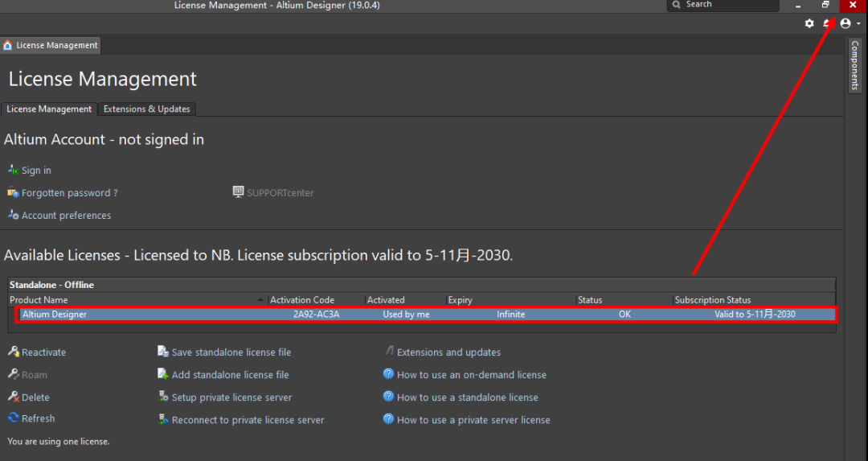Close the Altium Designer window

click(x=853, y=6)
